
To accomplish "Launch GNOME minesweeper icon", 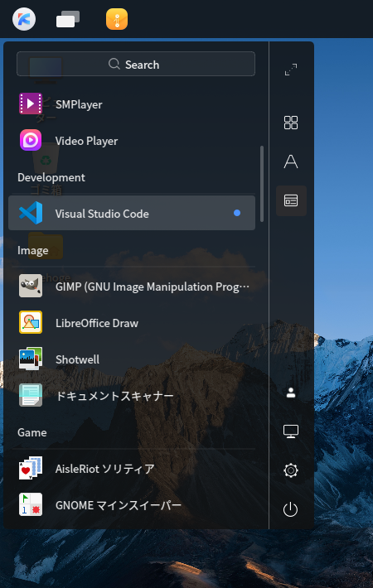I will [31, 504].
